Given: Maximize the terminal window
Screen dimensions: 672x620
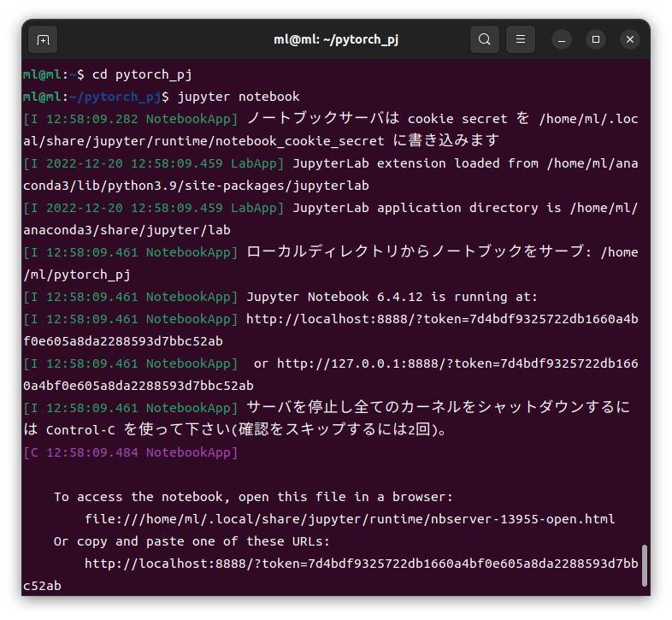Looking at the screenshot, I should pos(596,39).
